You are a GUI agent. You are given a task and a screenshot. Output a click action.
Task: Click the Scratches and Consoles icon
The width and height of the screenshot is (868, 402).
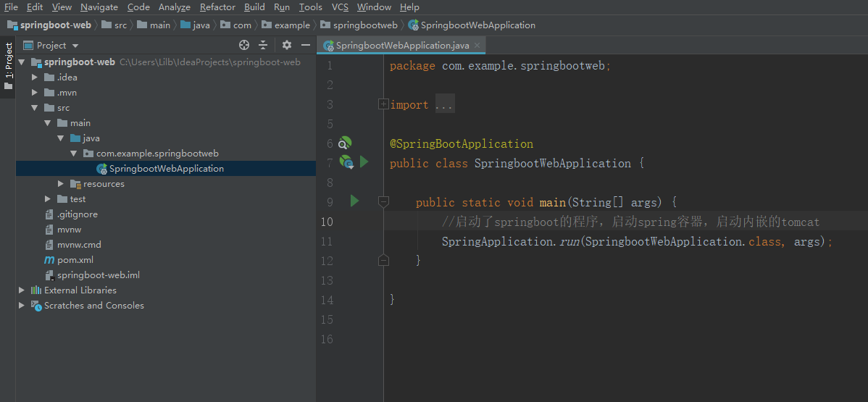click(x=36, y=306)
